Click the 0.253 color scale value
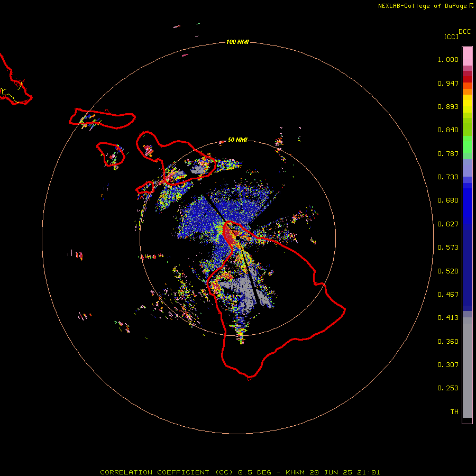476x476 pixels. (x=448, y=388)
